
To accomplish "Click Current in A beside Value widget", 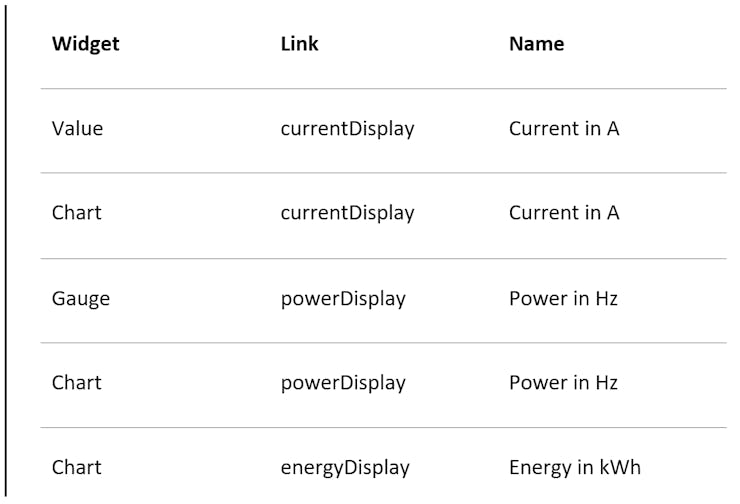I will pos(564,129).
